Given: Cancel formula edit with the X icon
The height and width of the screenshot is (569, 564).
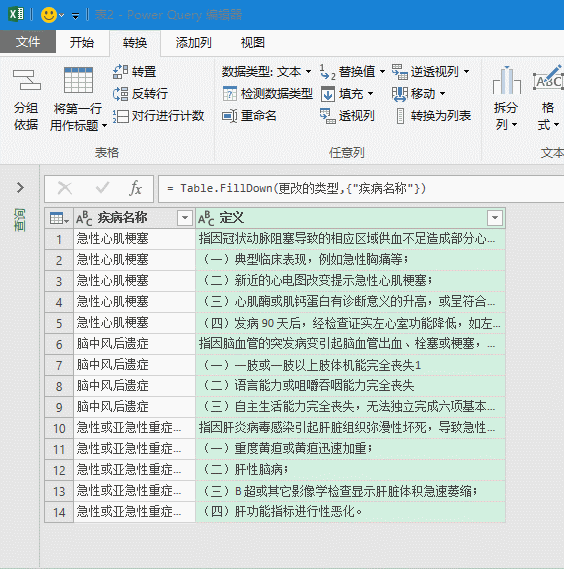Looking at the screenshot, I should [x=65, y=188].
